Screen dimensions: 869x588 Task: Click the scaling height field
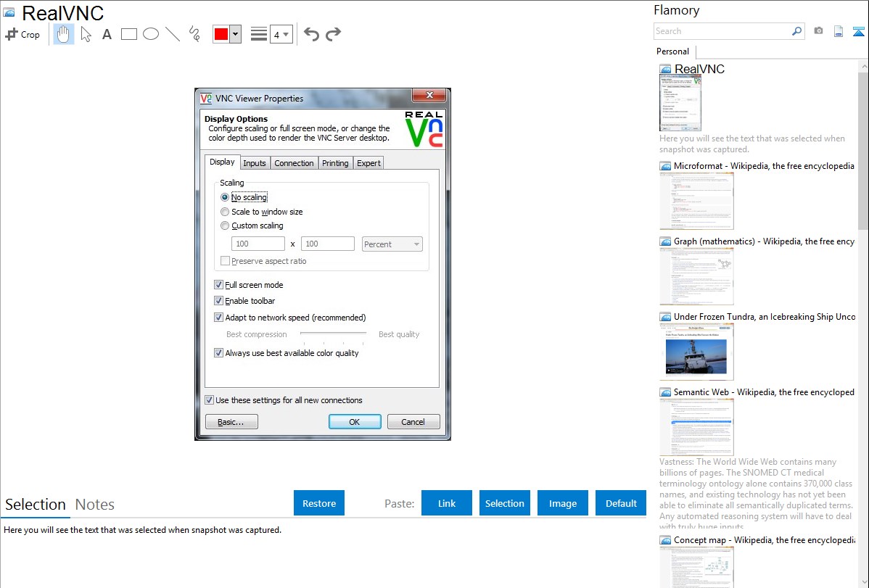328,244
